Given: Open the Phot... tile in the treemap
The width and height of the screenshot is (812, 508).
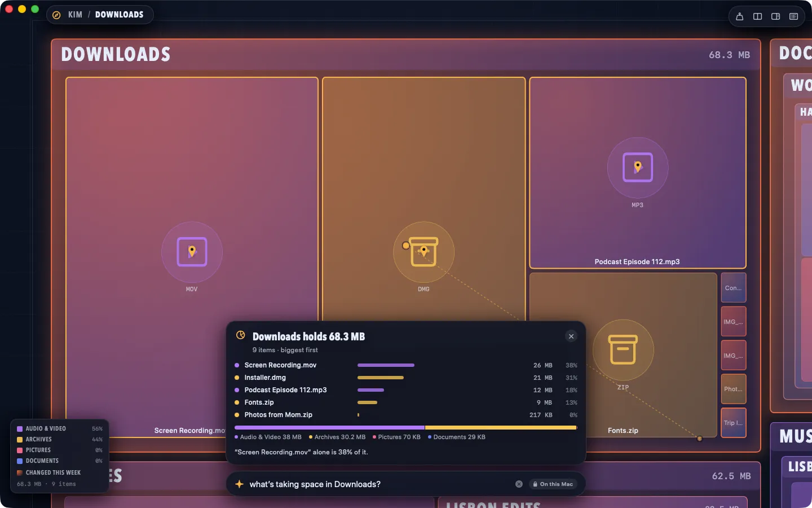Looking at the screenshot, I should point(734,389).
